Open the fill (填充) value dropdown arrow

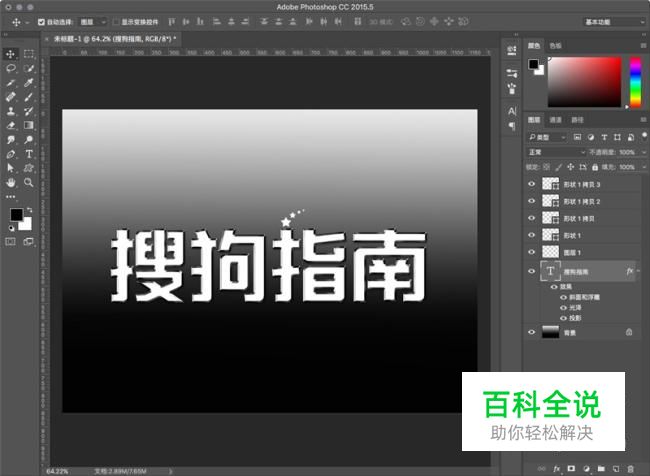644,167
